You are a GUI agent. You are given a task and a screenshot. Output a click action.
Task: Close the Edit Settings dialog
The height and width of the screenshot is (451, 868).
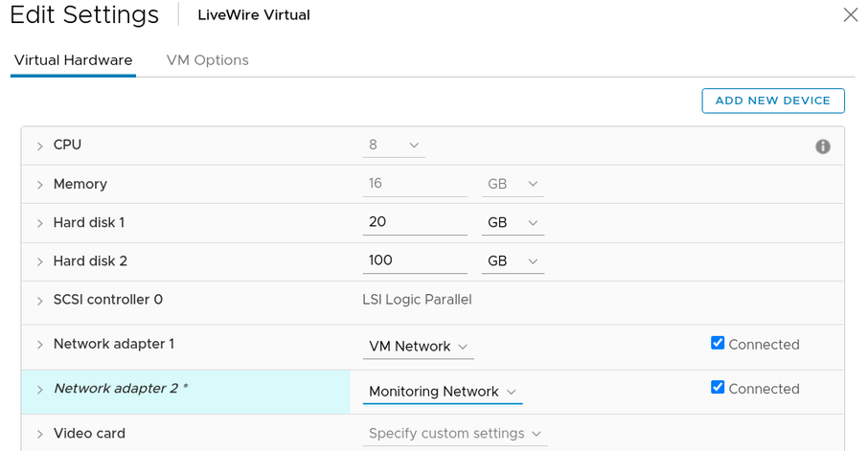pos(851,15)
